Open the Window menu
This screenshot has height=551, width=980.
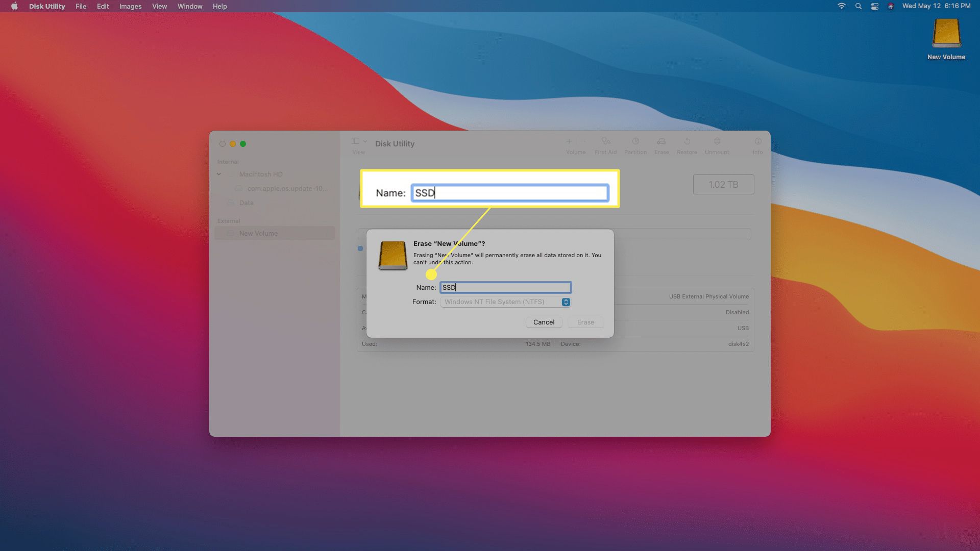190,6
